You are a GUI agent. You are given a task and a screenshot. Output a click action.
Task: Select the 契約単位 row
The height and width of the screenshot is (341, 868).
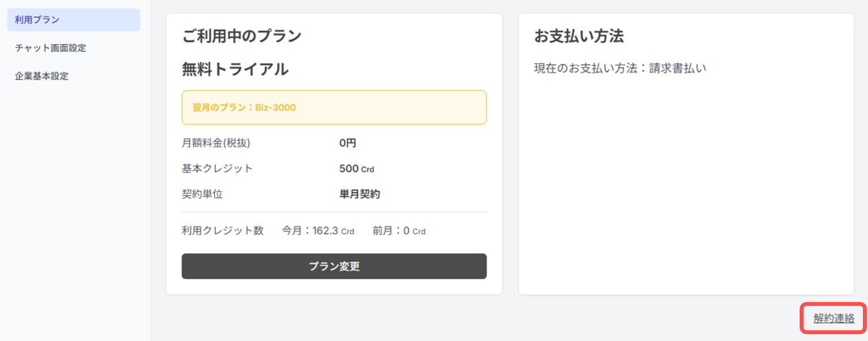[x=203, y=193]
